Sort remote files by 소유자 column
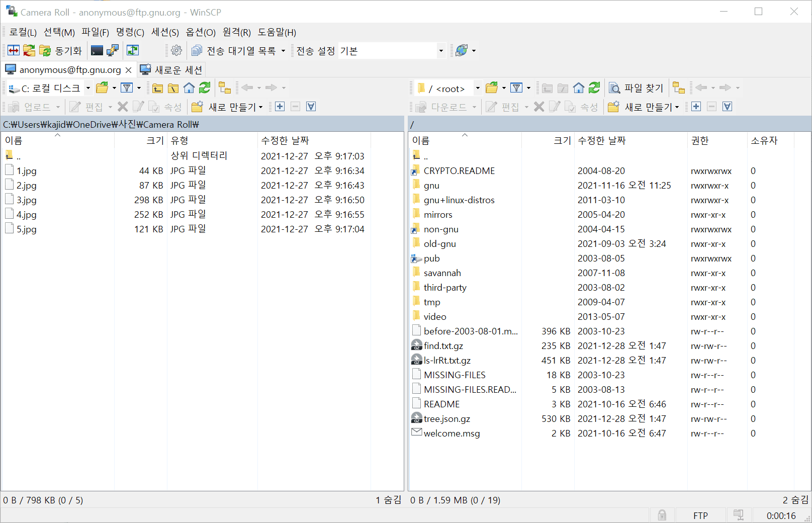This screenshot has width=812, height=523. (x=770, y=140)
